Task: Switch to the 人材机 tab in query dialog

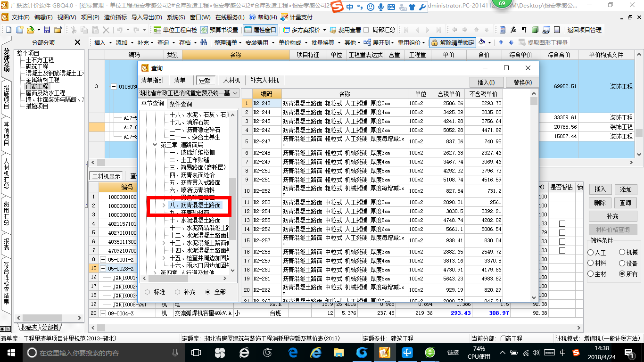Action: point(232,81)
